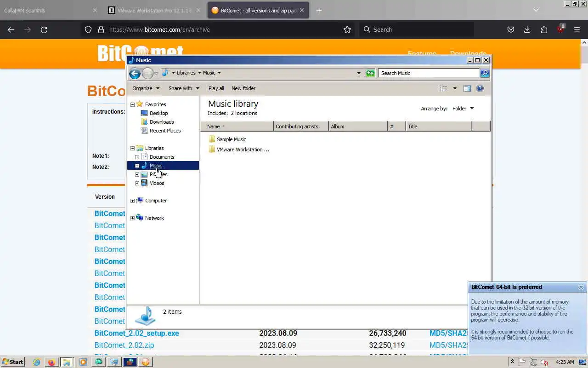Image resolution: width=588 pixels, height=368 pixels.
Task: Click the Firefox Search box
Action: coord(416,29)
